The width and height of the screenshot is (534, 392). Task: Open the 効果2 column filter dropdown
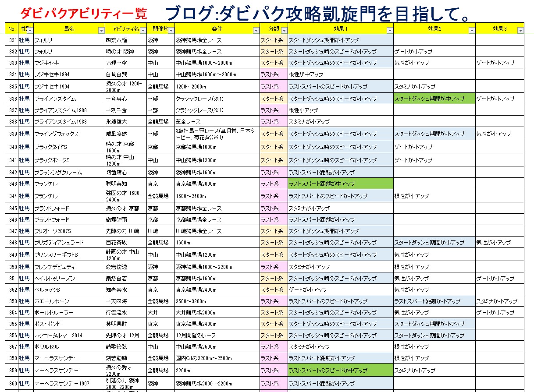click(x=472, y=30)
